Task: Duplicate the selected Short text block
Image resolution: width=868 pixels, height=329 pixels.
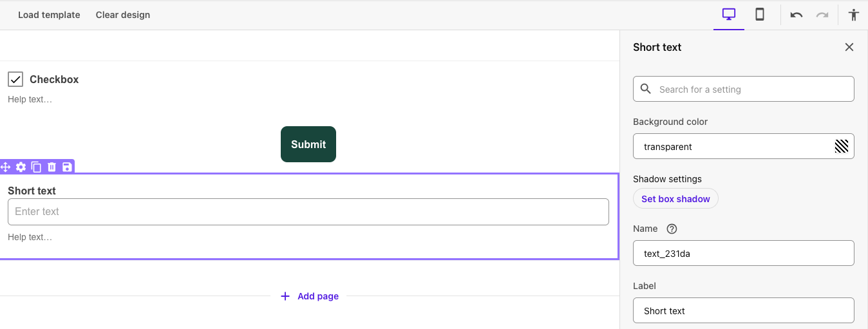Action: coord(37,167)
